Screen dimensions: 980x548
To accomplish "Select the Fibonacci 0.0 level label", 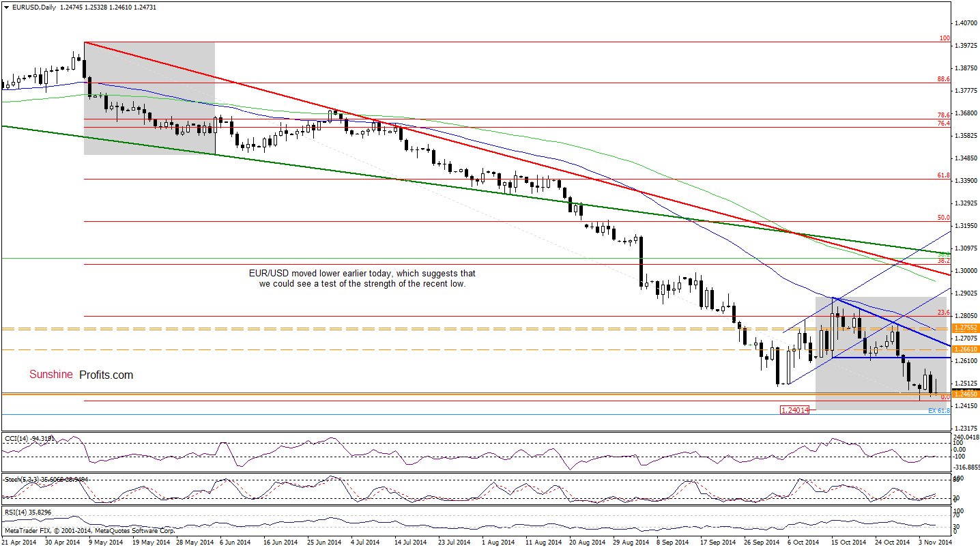I will [x=946, y=397].
